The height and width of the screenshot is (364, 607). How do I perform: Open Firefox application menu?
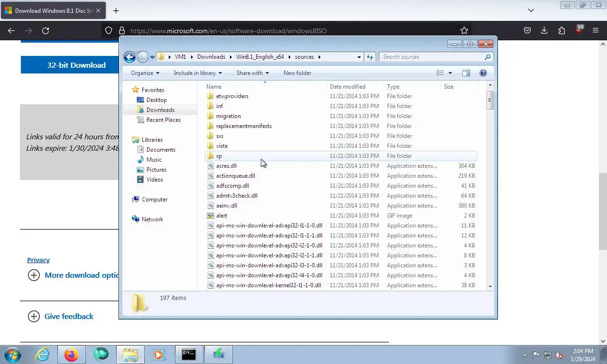pyautogui.click(x=596, y=31)
